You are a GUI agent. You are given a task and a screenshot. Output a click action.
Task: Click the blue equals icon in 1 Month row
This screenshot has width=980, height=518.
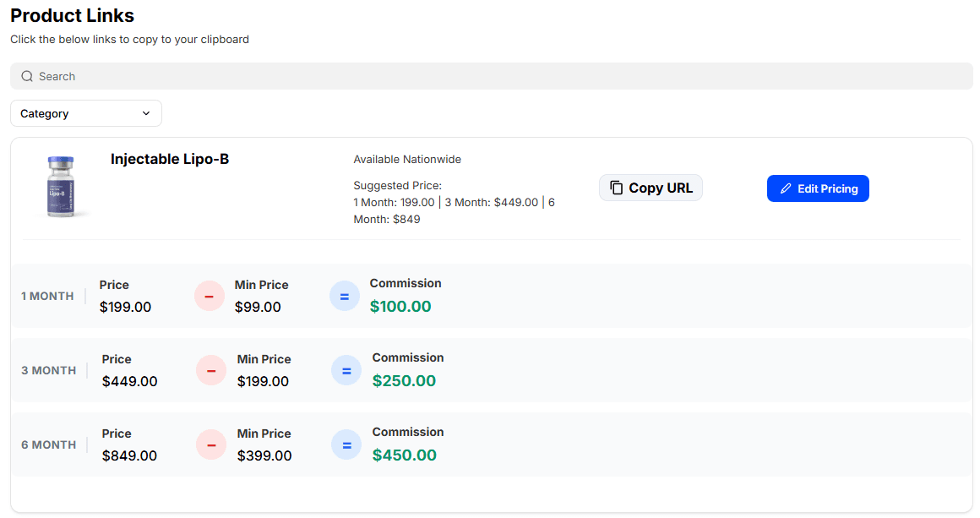345,296
